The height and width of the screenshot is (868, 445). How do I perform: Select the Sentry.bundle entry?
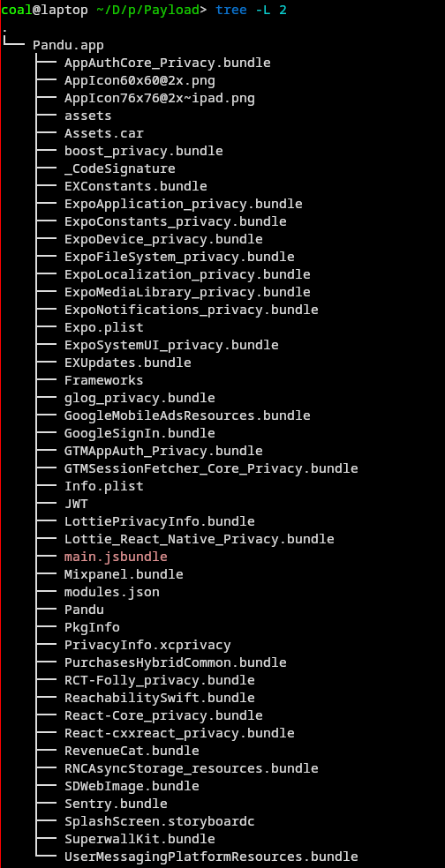[x=116, y=804]
